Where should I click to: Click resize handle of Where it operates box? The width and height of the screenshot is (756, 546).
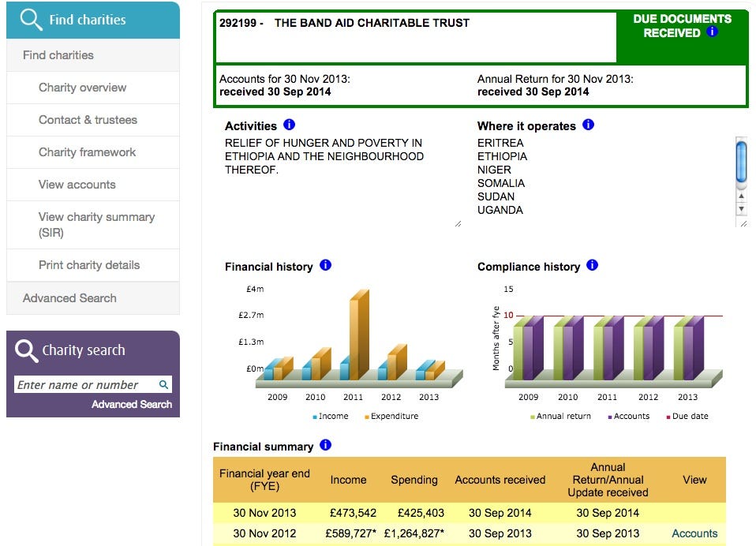[743, 223]
